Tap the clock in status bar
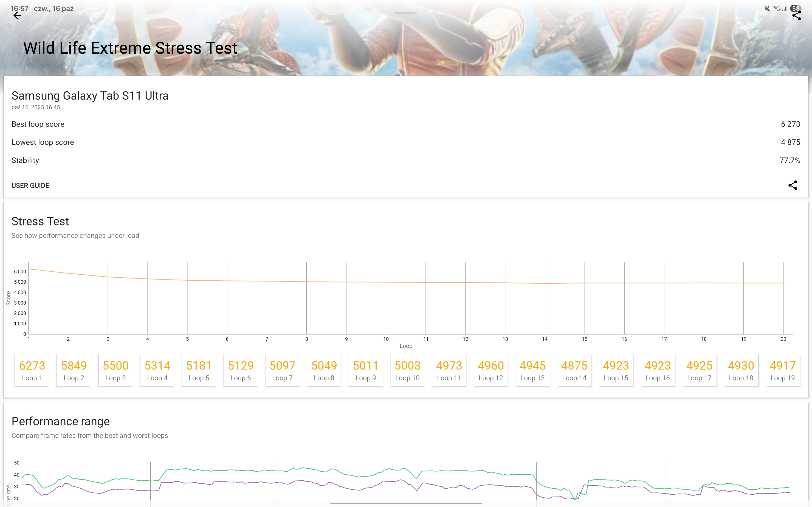The height and width of the screenshot is (507, 812). pos(19,9)
